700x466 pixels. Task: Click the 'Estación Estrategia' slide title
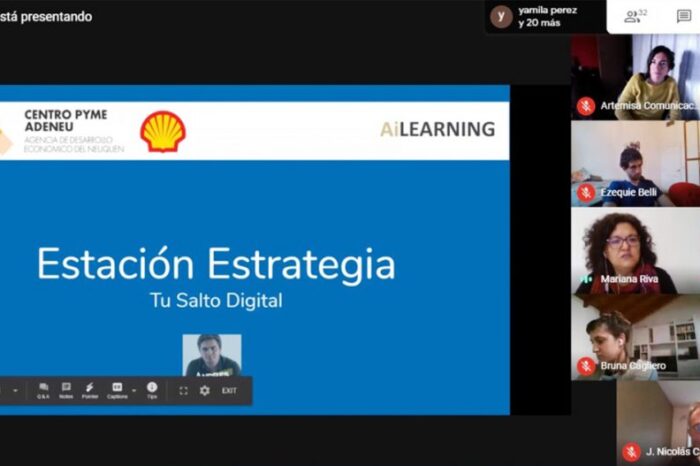pos(216,264)
